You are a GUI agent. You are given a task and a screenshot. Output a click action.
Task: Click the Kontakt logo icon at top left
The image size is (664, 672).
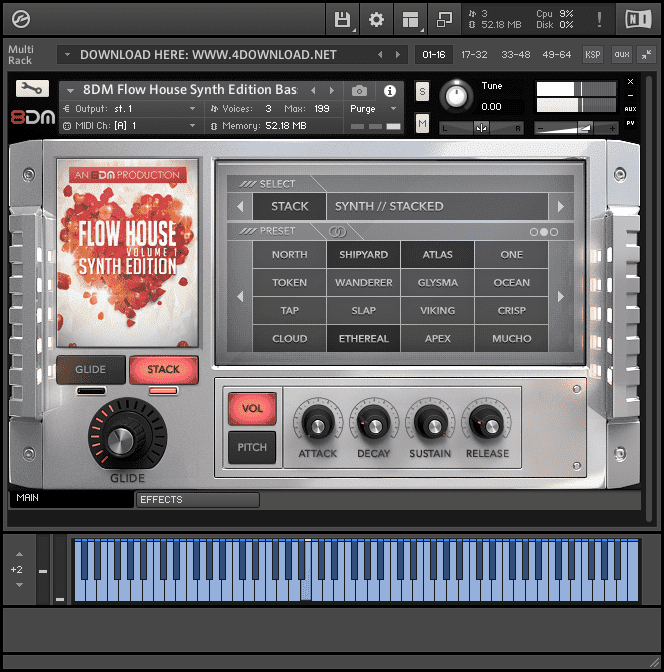21,19
